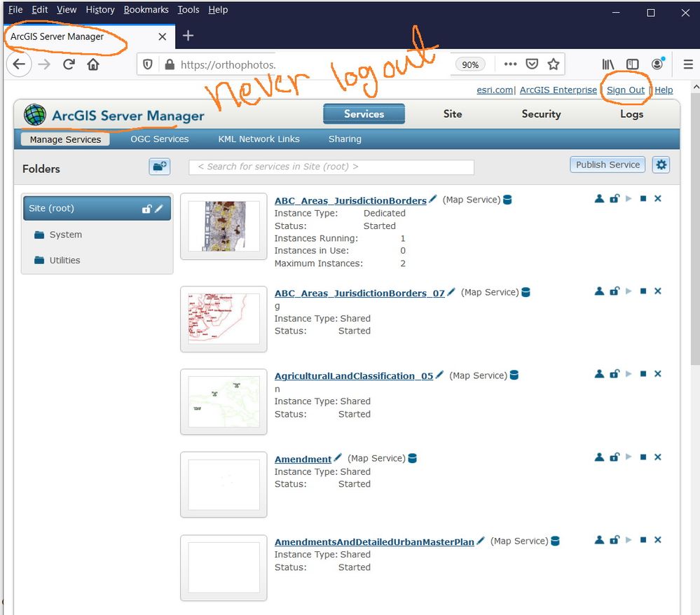Image resolution: width=700 pixels, height=615 pixels.
Task: Open permissions person icon for ABC_Areas_JurisdictionBorders_07
Action: [x=599, y=291]
